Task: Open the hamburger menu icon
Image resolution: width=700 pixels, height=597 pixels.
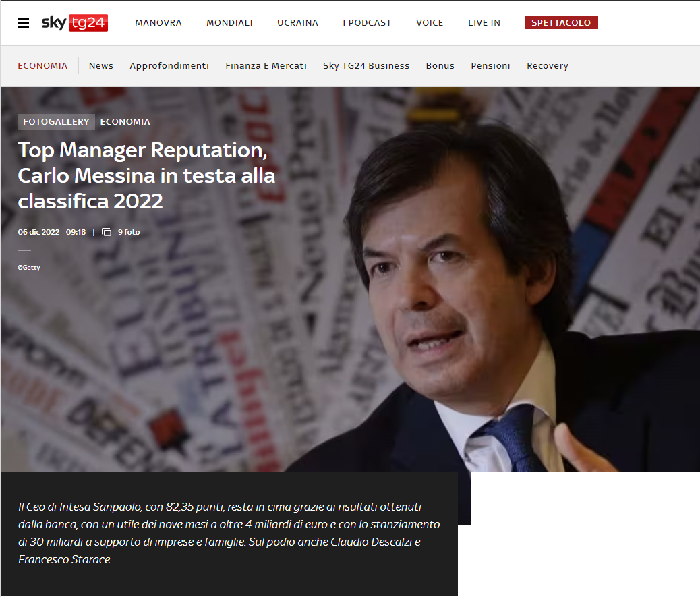Action: click(24, 23)
